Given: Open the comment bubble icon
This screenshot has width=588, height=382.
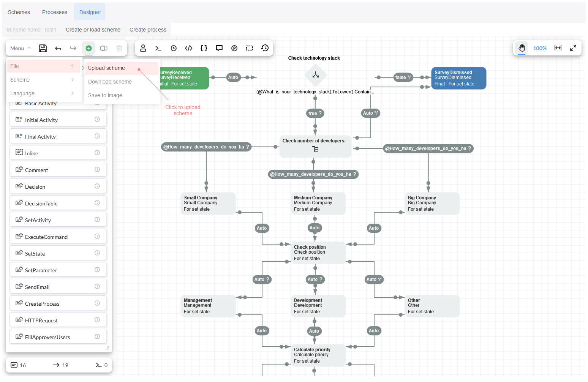Looking at the screenshot, I should tap(219, 48).
